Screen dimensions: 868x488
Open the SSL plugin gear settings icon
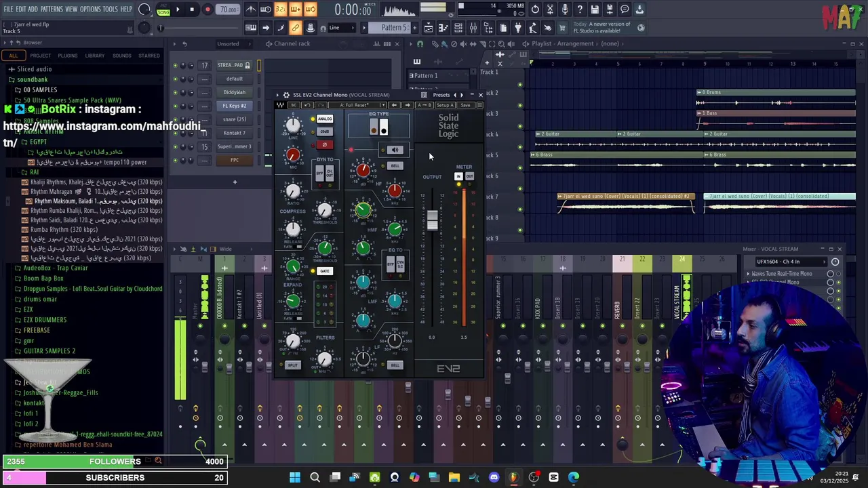pyautogui.click(x=286, y=95)
